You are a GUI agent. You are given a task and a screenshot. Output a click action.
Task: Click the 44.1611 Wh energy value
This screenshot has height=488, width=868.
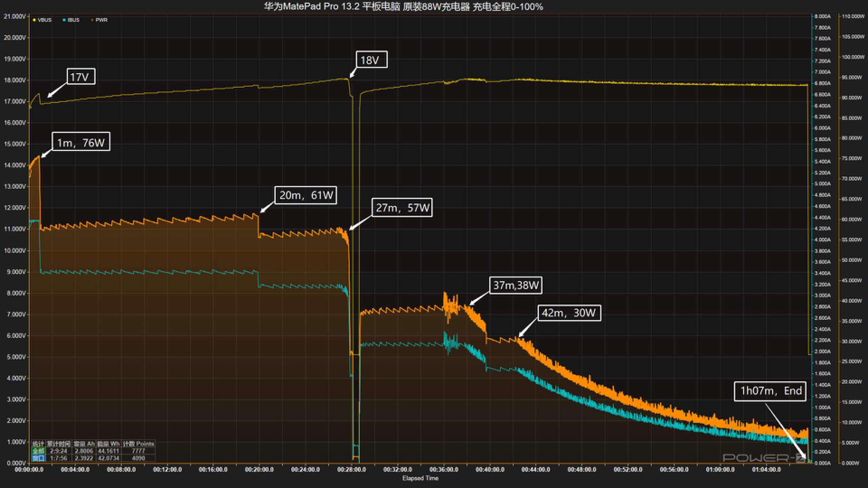click(x=108, y=451)
